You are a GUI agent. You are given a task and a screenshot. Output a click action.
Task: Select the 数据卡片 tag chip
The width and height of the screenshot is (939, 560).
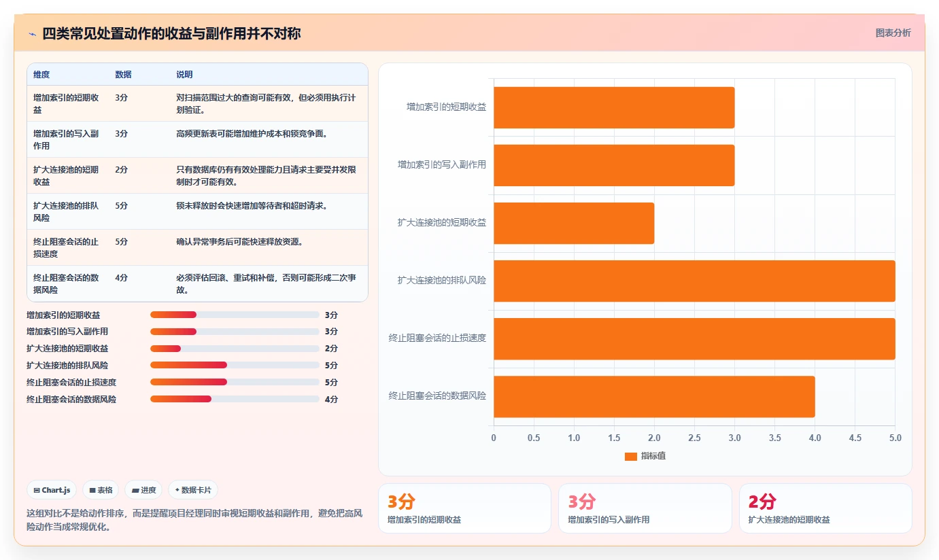(193, 490)
